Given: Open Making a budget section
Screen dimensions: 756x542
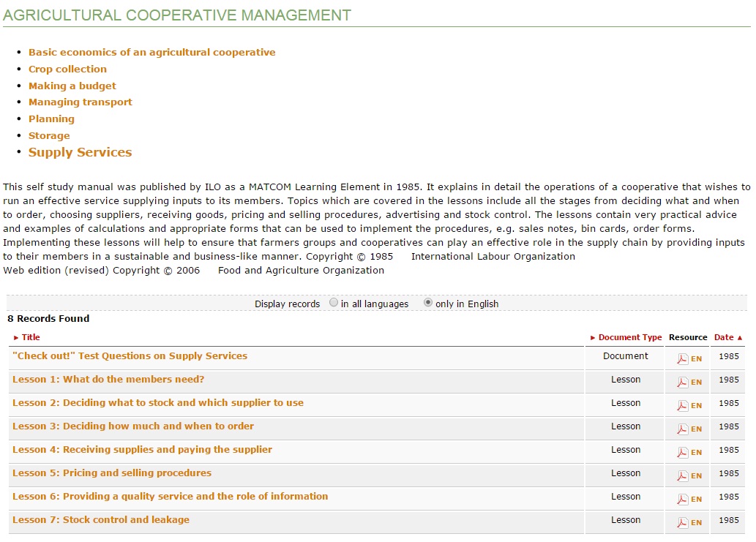Looking at the screenshot, I should point(72,86).
